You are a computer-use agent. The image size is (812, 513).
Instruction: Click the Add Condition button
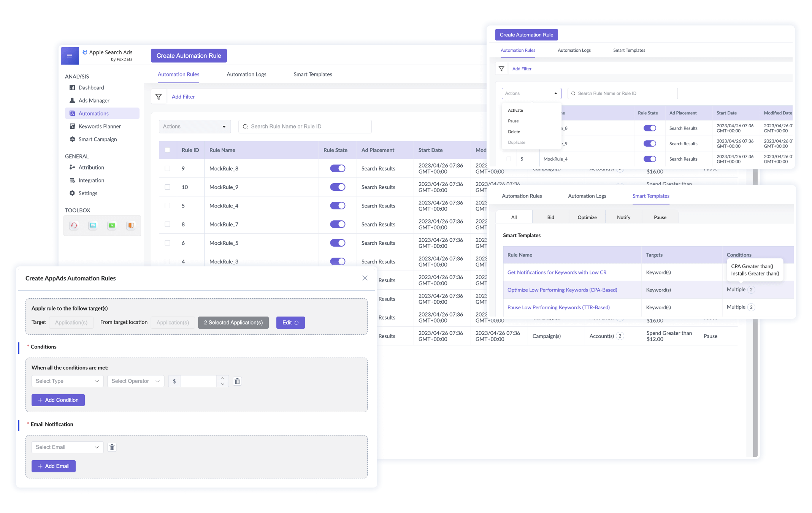[58, 400]
